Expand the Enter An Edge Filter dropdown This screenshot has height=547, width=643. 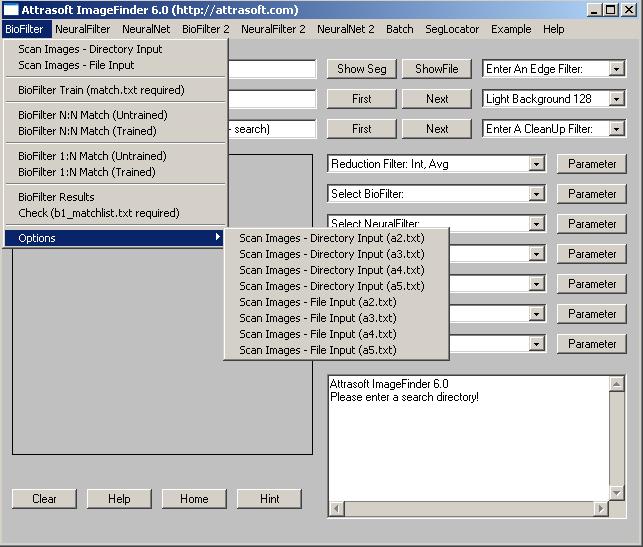tap(617, 69)
